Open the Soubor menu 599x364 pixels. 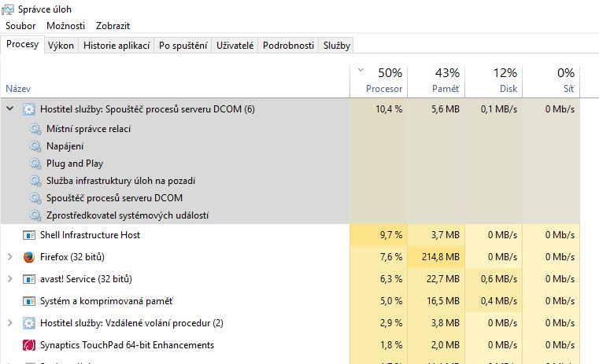[20, 26]
